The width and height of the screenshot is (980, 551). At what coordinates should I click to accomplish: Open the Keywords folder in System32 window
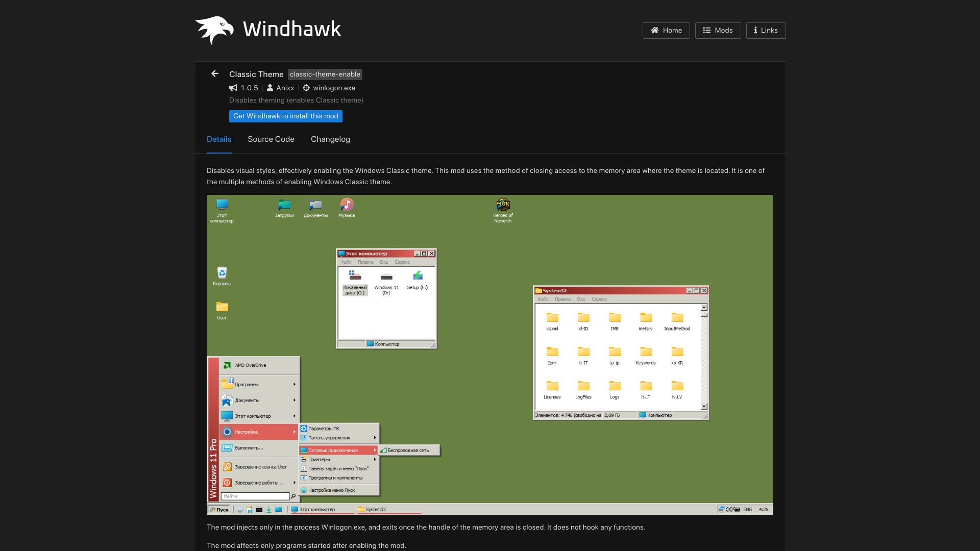click(646, 356)
